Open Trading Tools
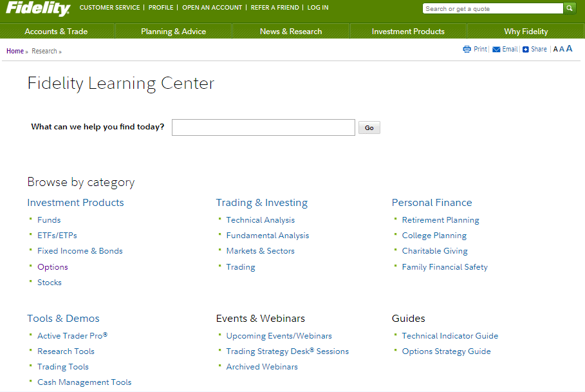The image size is (585, 392). [x=63, y=367]
